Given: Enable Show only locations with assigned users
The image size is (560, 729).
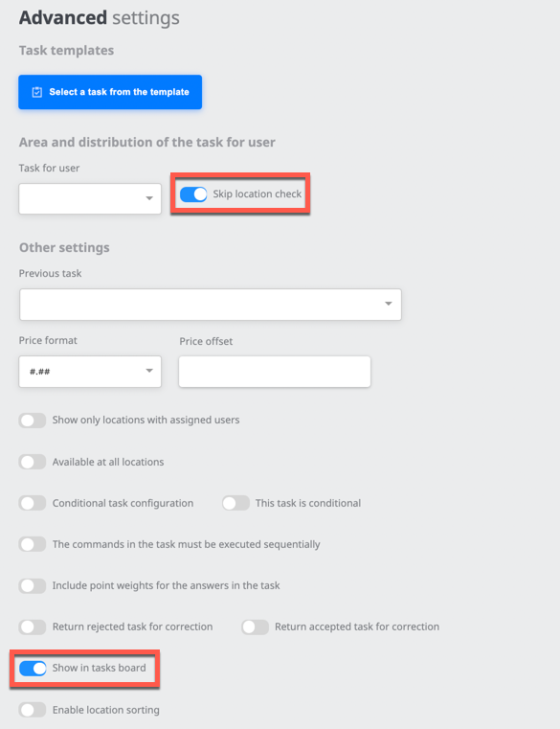Looking at the screenshot, I should tap(33, 421).
